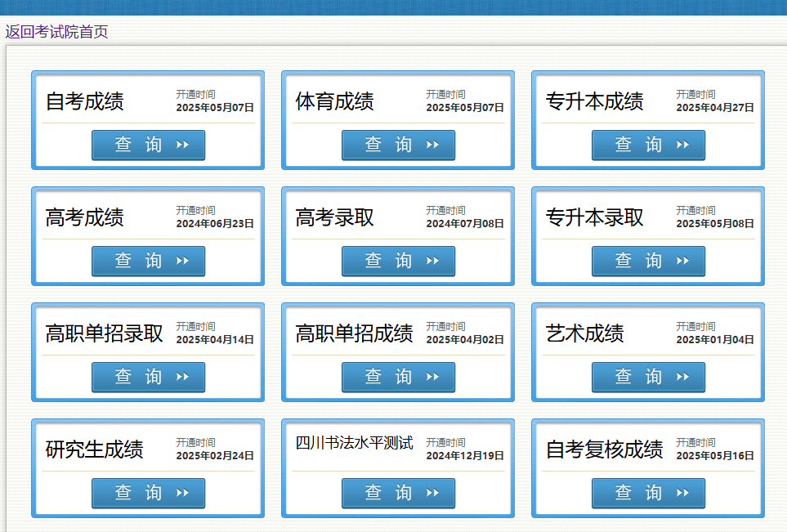Click 查询 button for 体育成绩
Screen dimensions: 787x532
point(398,145)
